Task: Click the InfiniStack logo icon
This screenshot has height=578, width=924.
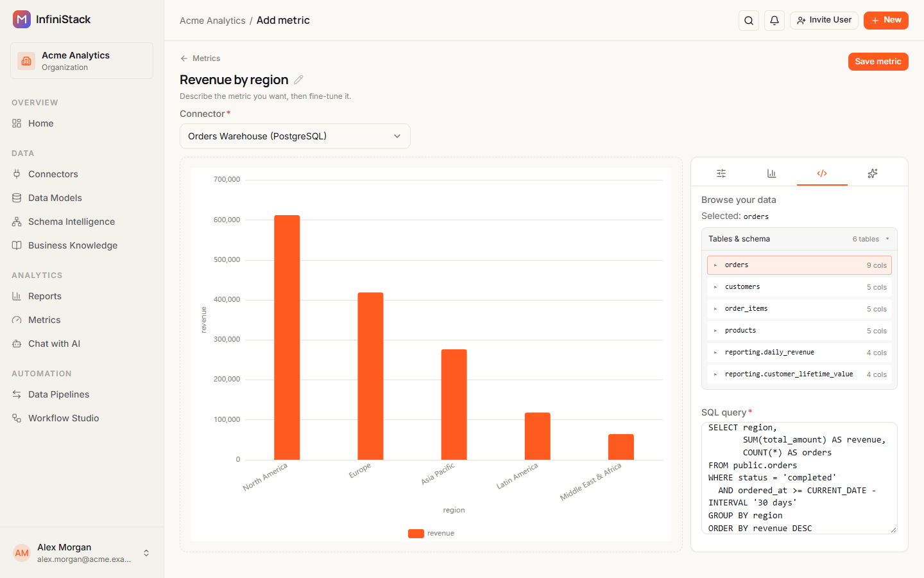Action: click(22, 19)
